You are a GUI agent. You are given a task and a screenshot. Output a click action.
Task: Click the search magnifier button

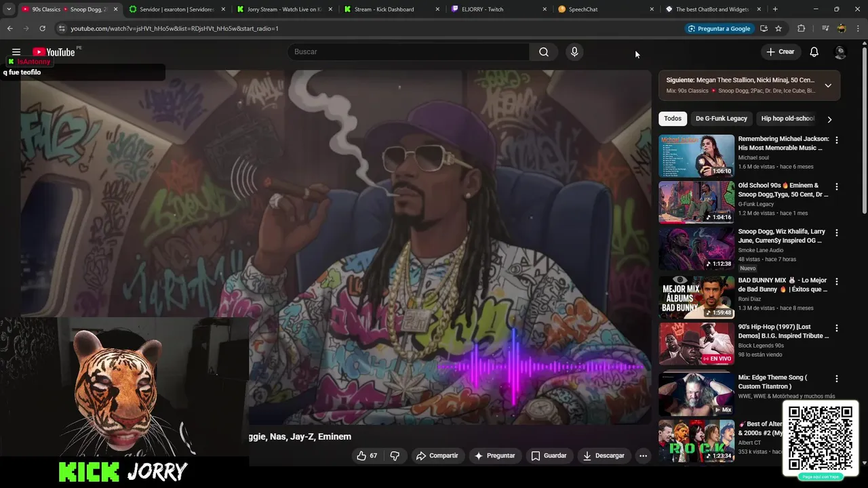544,52
